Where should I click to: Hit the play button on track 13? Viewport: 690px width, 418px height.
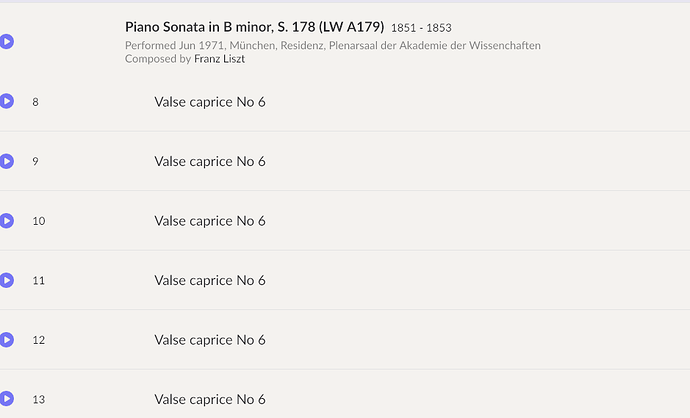(x=7, y=399)
